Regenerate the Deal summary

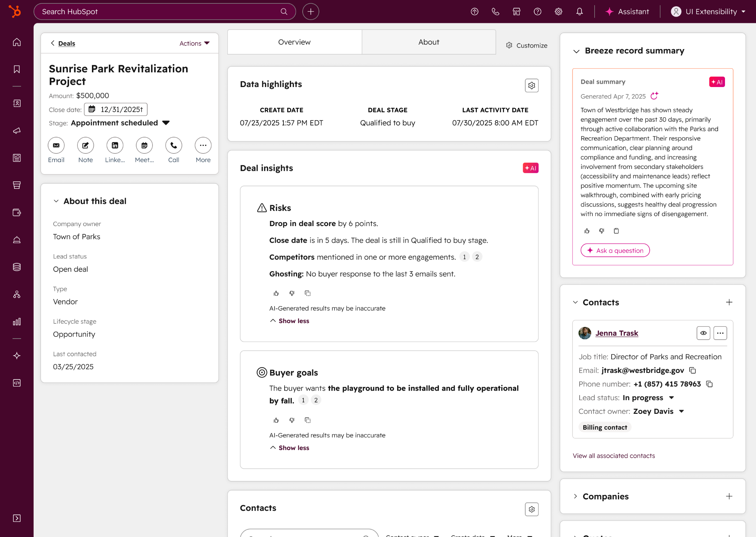654,96
